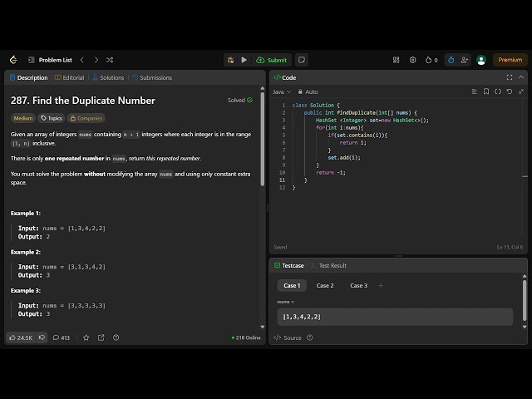Start the timer icon
This screenshot has width=532, height=399.
pos(451,60)
